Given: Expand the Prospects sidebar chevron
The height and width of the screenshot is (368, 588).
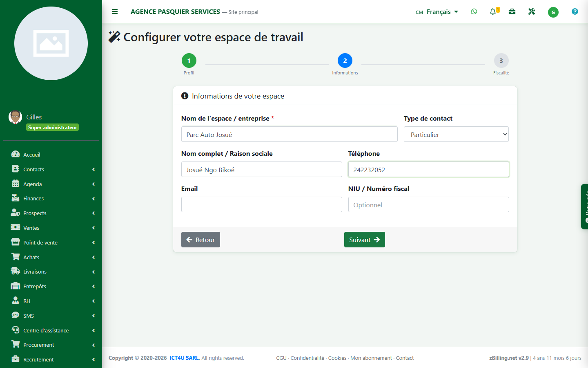Looking at the screenshot, I should point(94,213).
